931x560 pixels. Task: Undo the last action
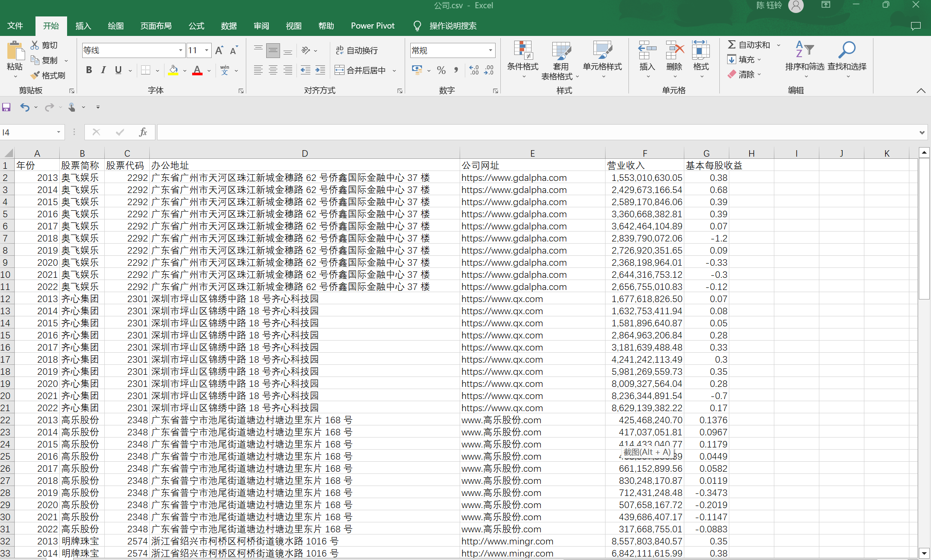coord(25,107)
